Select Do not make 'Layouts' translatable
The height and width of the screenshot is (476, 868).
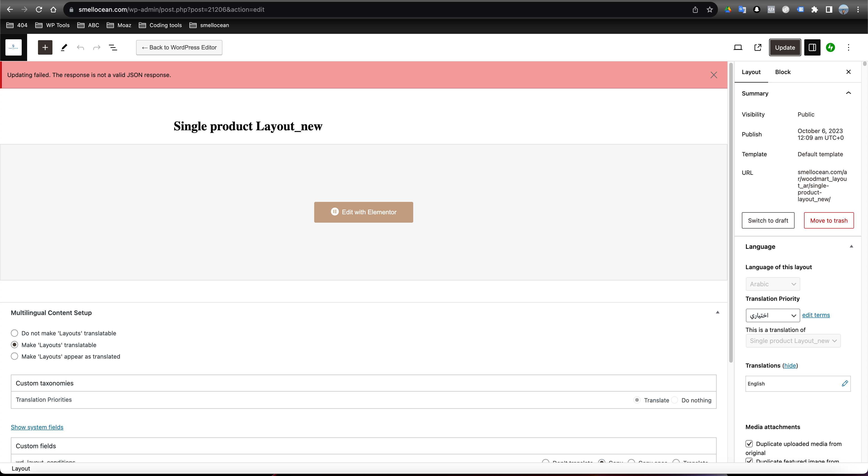14,333
